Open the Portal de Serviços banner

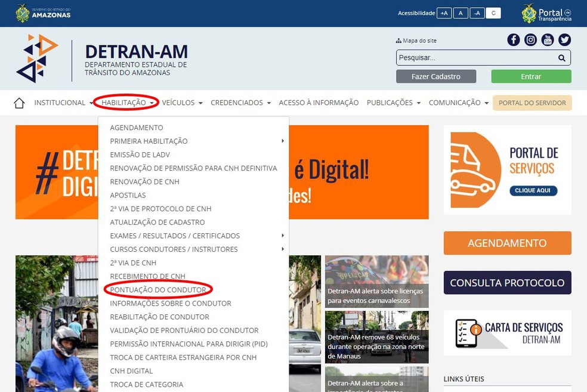(507, 169)
